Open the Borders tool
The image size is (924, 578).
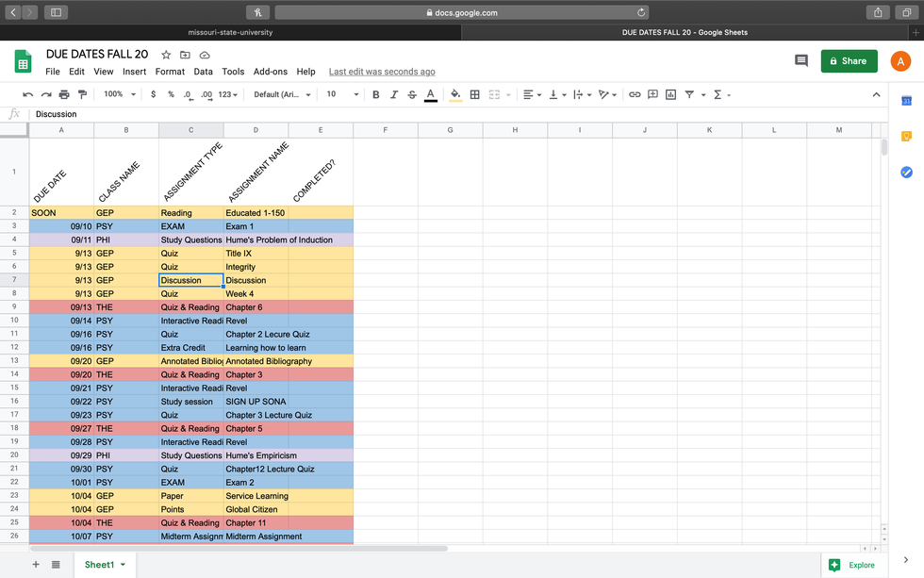pyautogui.click(x=475, y=94)
